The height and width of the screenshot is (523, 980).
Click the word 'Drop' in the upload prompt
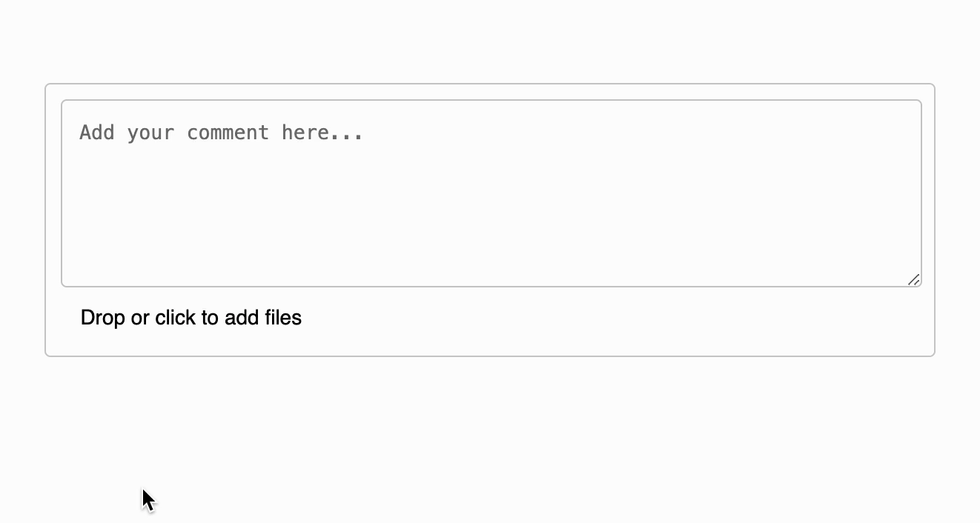100,317
